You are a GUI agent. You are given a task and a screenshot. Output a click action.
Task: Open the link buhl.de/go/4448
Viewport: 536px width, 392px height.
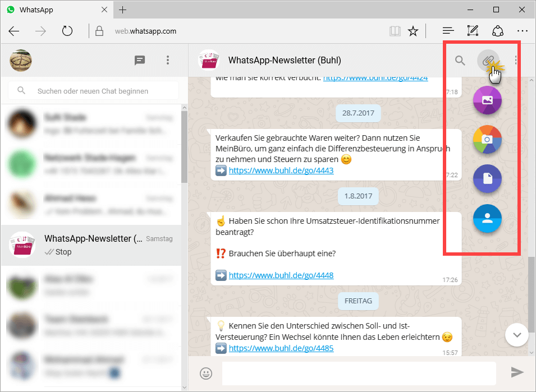point(281,275)
